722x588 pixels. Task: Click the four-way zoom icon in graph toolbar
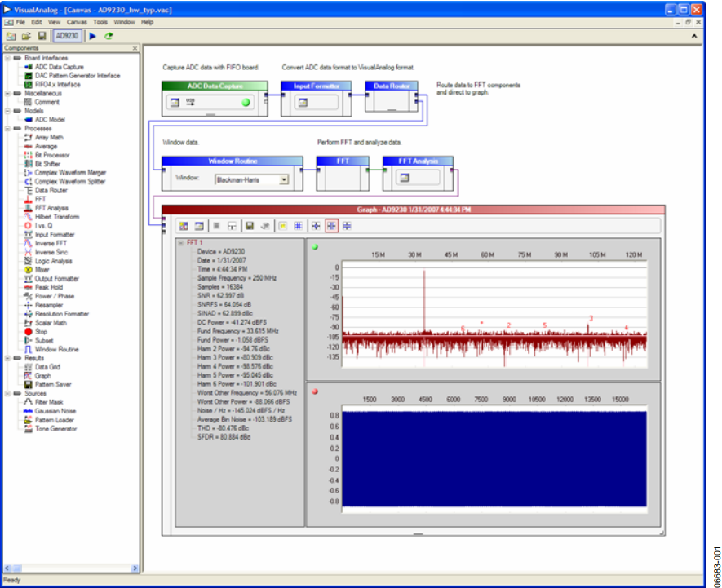tap(316, 226)
